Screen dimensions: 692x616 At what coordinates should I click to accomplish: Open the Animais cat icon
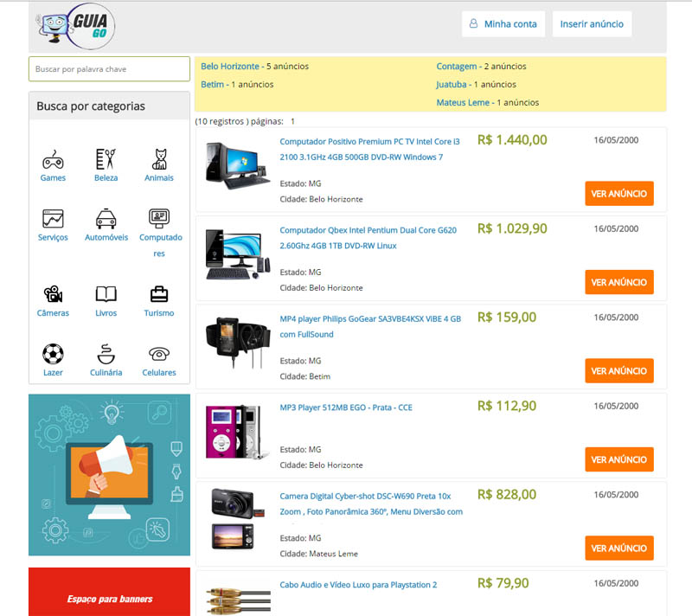click(x=159, y=159)
